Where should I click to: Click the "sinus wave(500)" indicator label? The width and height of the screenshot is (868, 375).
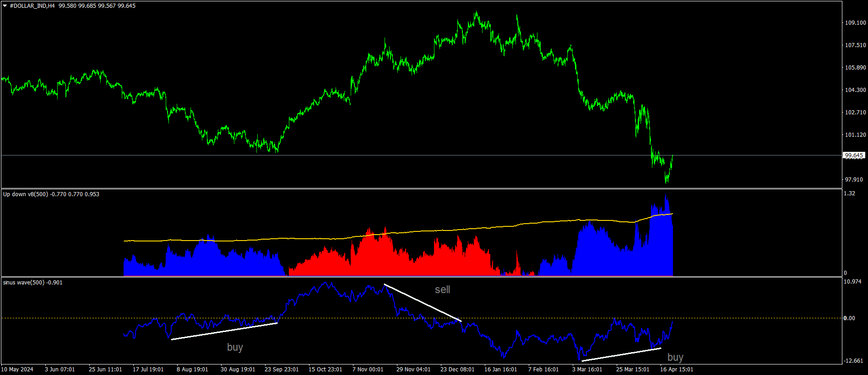[x=24, y=283]
